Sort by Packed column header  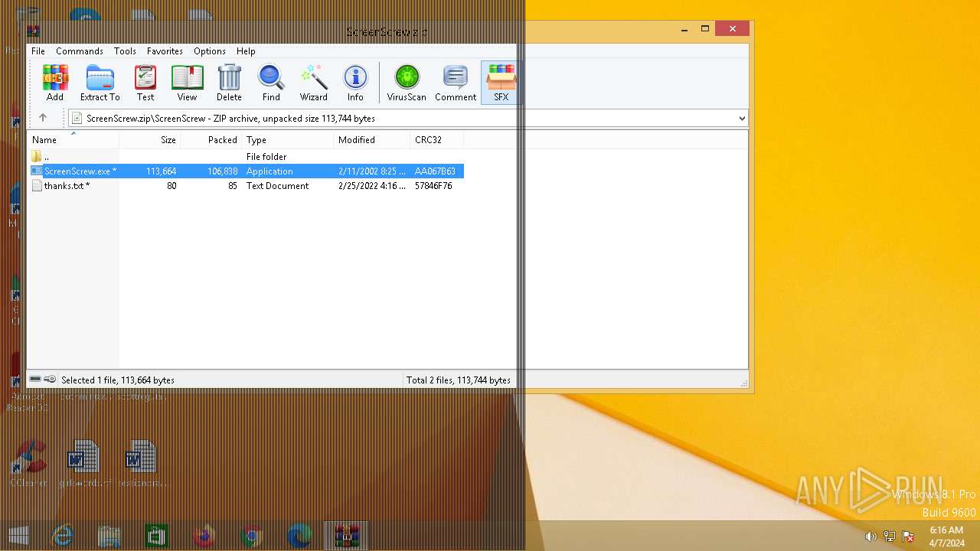[211, 140]
